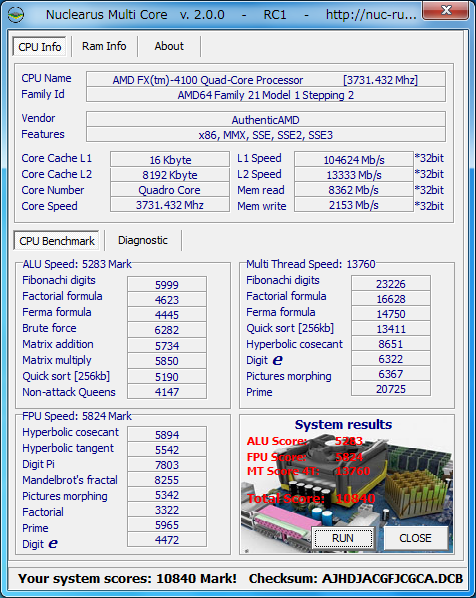This screenshot has height=598, width=476.
Task: Click FPU Factorial score 3322
Action: 167,510
